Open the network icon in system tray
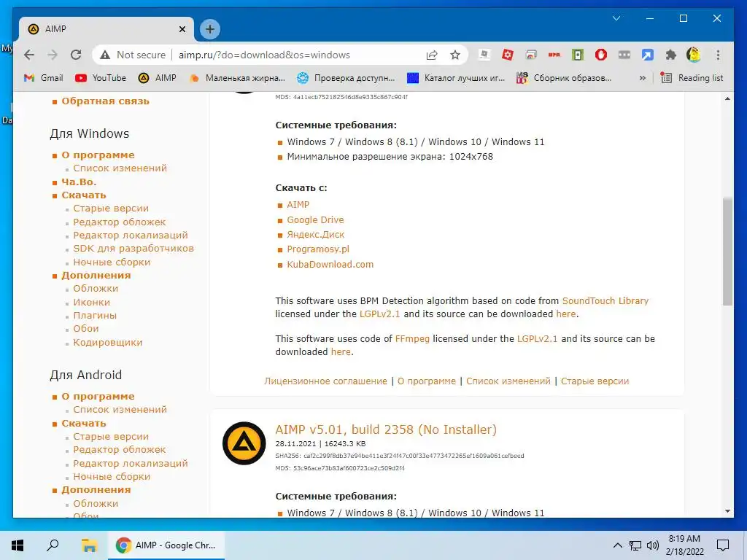This screenshot has width=747, height=560. pos(635,545)
